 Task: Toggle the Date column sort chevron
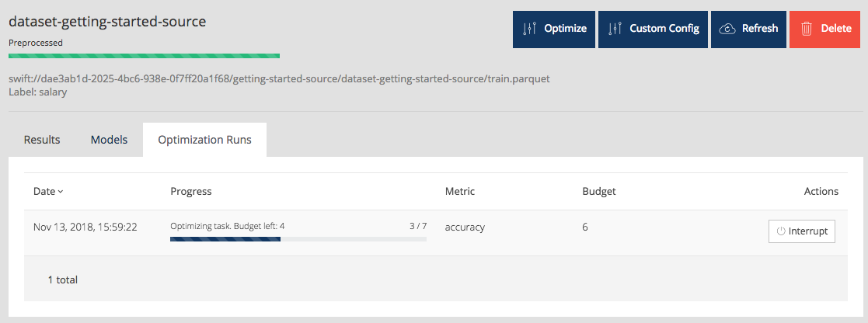pyautogui.click(x=61, y=192)
